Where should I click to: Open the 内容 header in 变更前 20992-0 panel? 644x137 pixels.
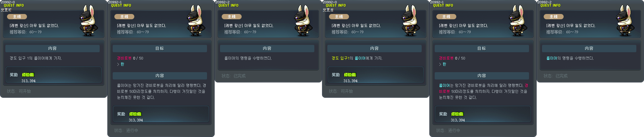coord(52,49)
